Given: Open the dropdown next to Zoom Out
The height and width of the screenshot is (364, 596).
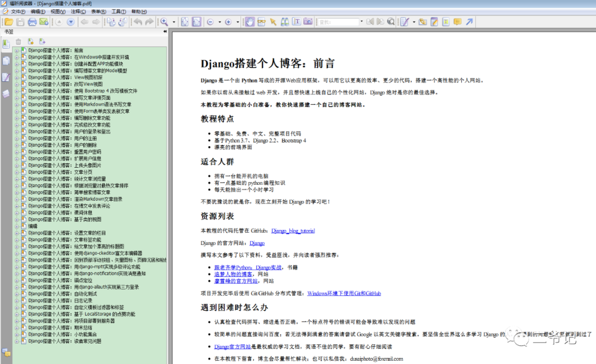Looking at the screenshot, I should pos(220,22).
